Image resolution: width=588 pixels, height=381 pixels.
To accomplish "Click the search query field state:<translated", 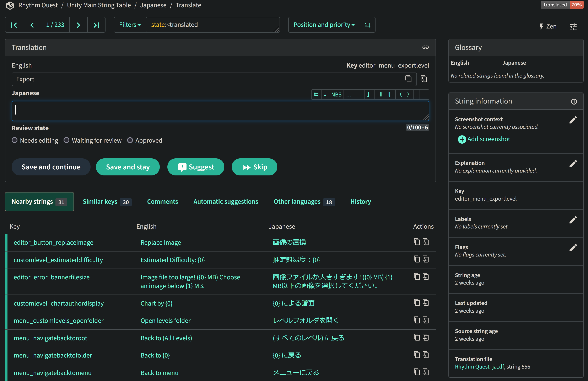I will click(x=213, y=25).
